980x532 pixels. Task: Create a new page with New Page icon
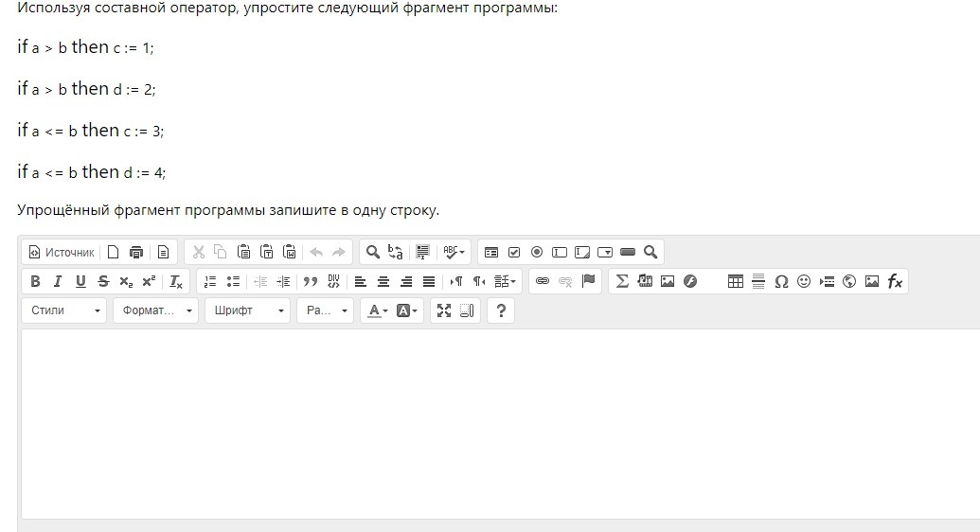(113, 252)
